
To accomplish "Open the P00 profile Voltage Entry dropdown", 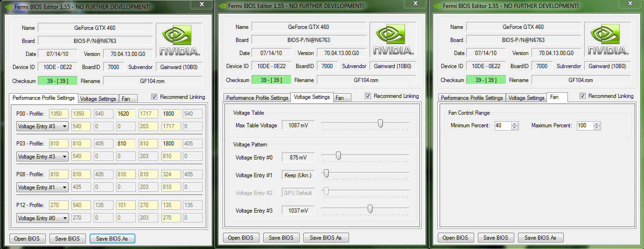I will pyautogui.click(x=42, y=126).
